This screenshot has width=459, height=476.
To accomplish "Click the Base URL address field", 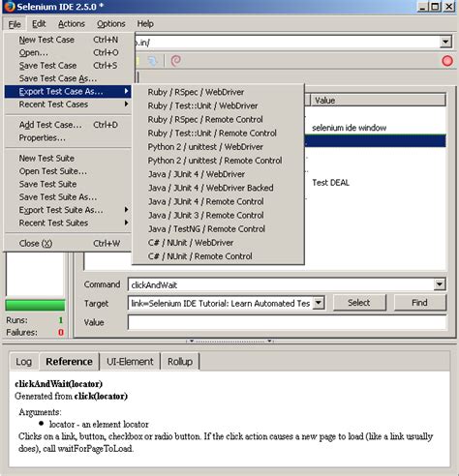I will click(288, 42).
